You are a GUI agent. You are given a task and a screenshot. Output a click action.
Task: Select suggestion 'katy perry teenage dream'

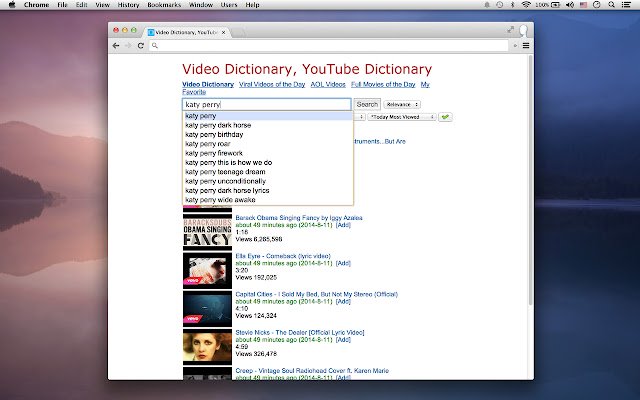pos(268,172)
